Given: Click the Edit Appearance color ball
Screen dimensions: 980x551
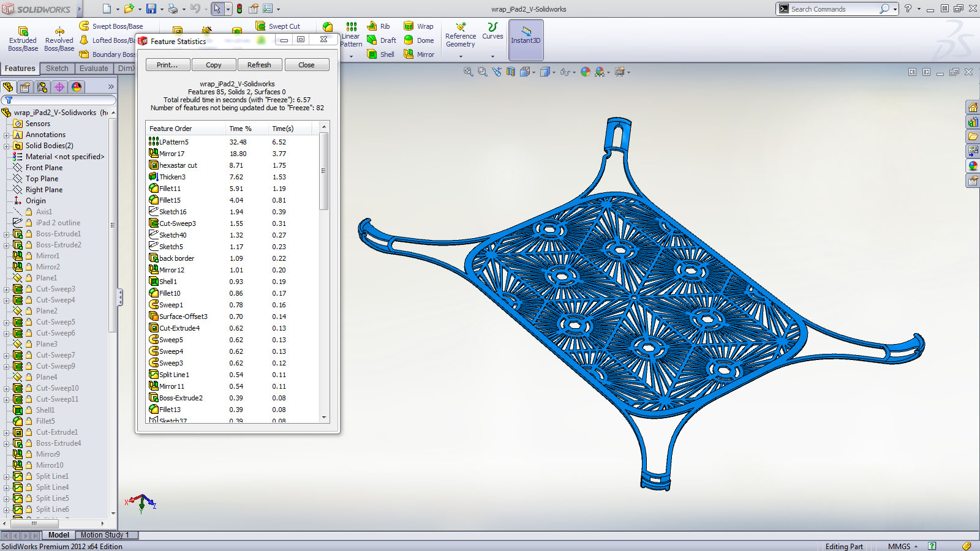Looking at the screenshot, I should pyautogui.click(x=586, y=72).
